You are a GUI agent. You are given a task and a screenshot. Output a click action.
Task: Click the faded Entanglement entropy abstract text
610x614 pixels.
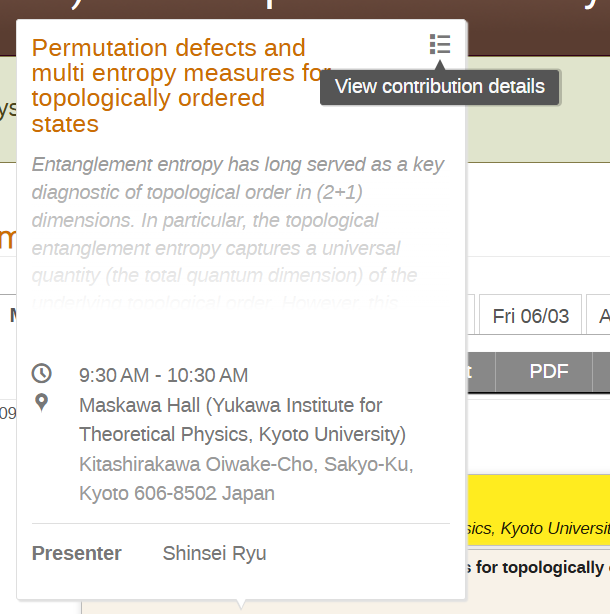(x=238, y=220)
